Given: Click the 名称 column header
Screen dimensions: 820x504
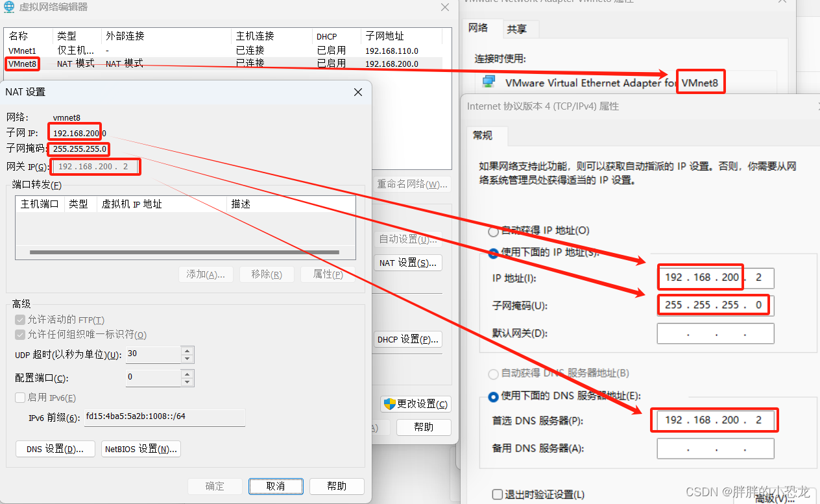Looking at the screenshot, I should [x=28, y=36].
